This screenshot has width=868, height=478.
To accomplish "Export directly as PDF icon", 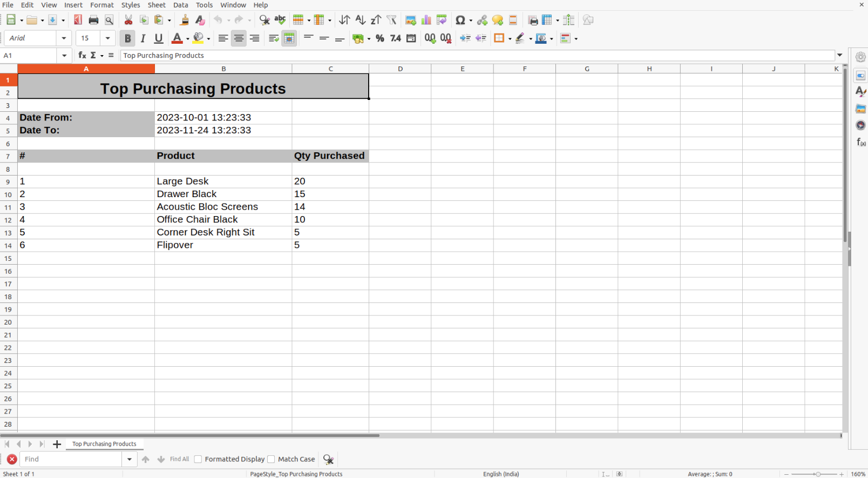I will coord(78,20).
